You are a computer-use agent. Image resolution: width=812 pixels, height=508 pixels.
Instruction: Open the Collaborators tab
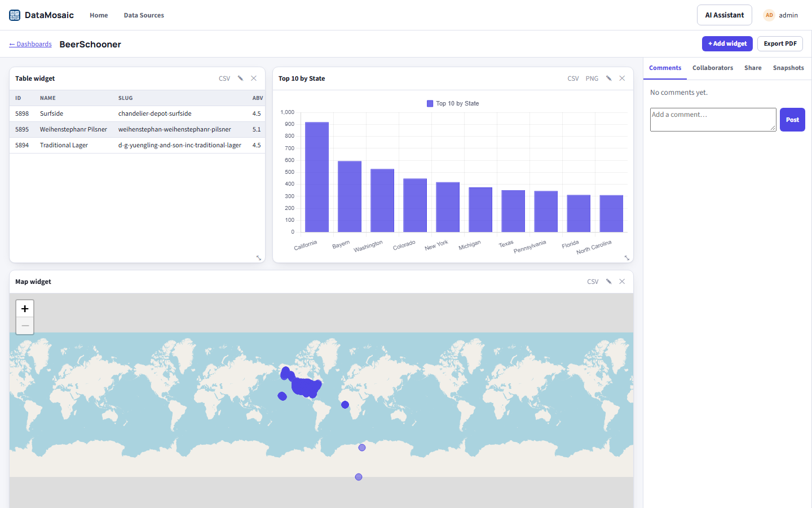tap(713, 68)
